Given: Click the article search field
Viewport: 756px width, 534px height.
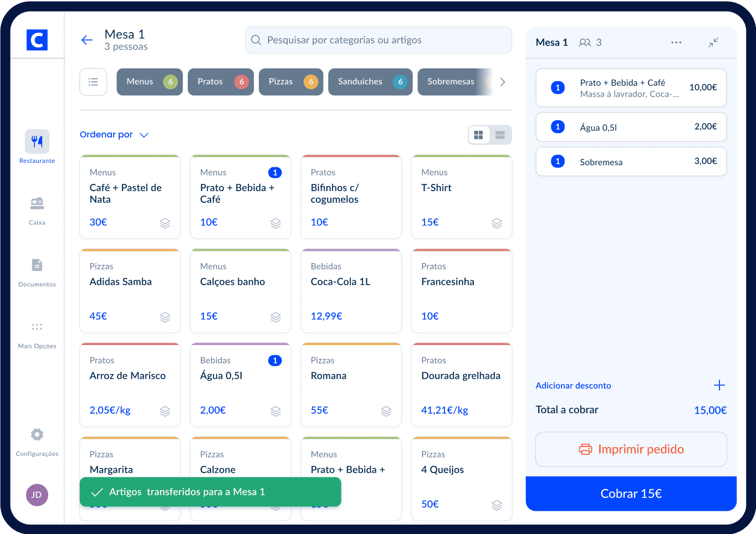Looking at the screenshot, I should point(378,40).
